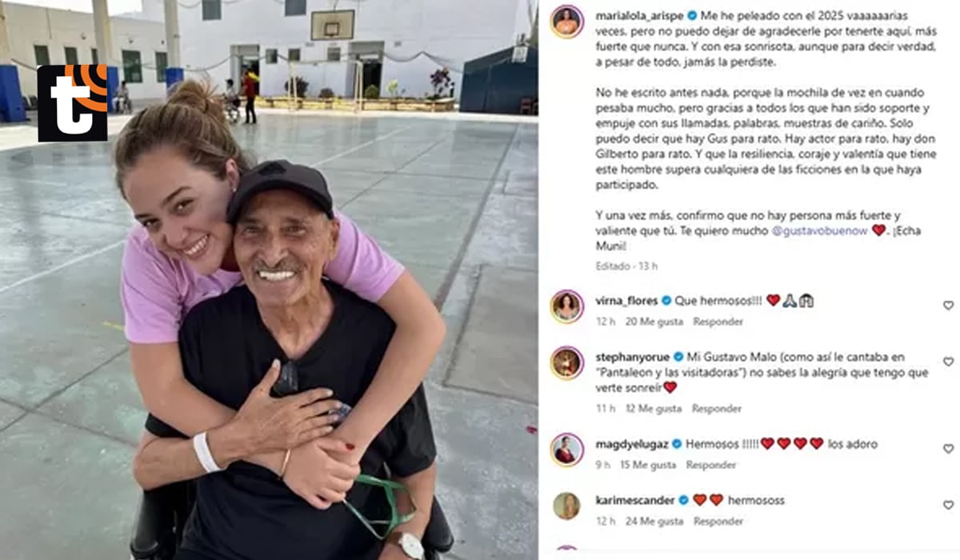This screenshot has width=960, height=560.
Task: Open karimescander profile picture
Action: [x=566, y=506]
